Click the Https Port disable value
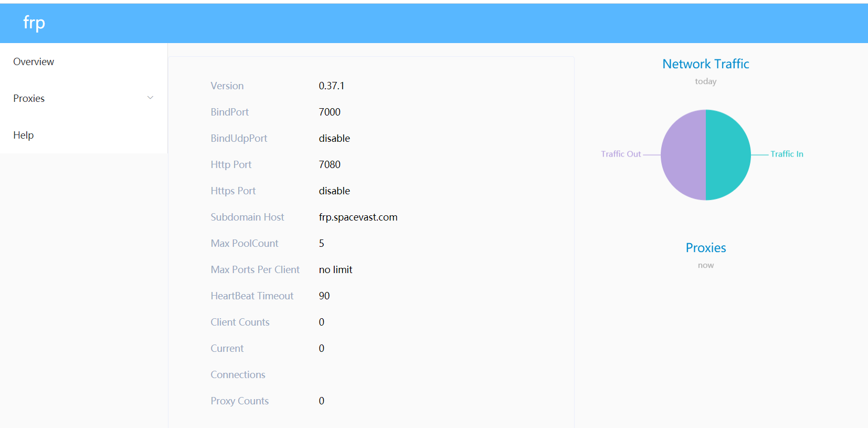The image size is (868, 428). click(334, 191)
